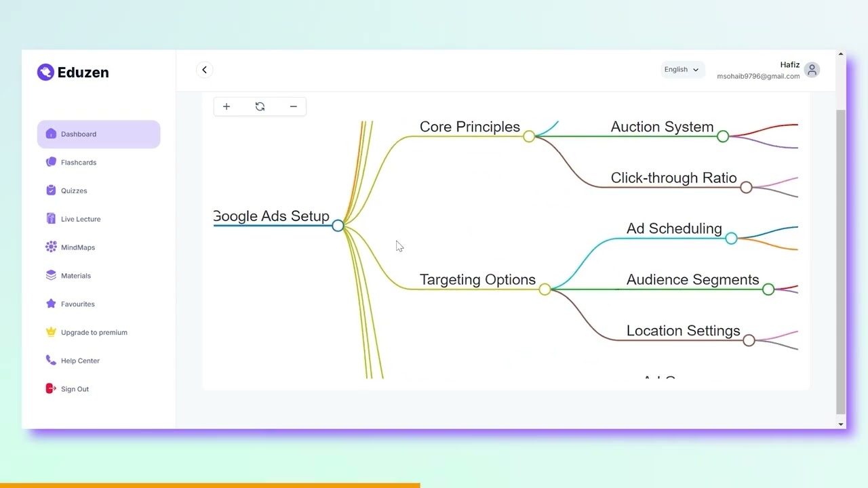868x488 pixels.
Task: Click the msohaib9796@gmail.com email text
Action: [x=758, y=76]
